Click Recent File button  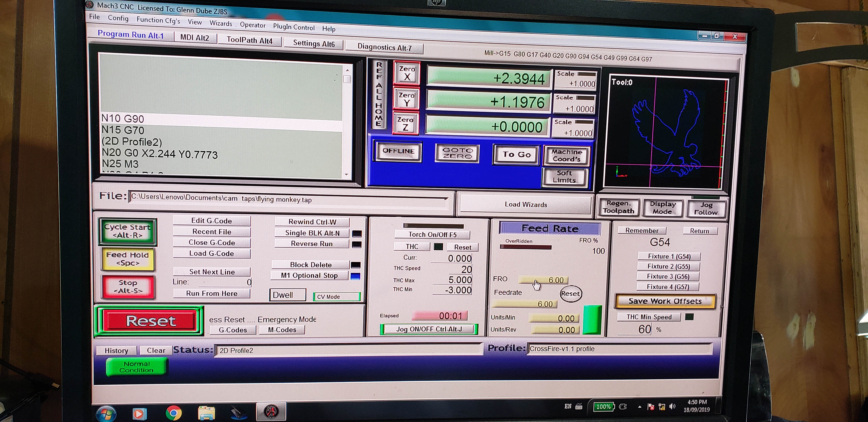click(212, 231)
